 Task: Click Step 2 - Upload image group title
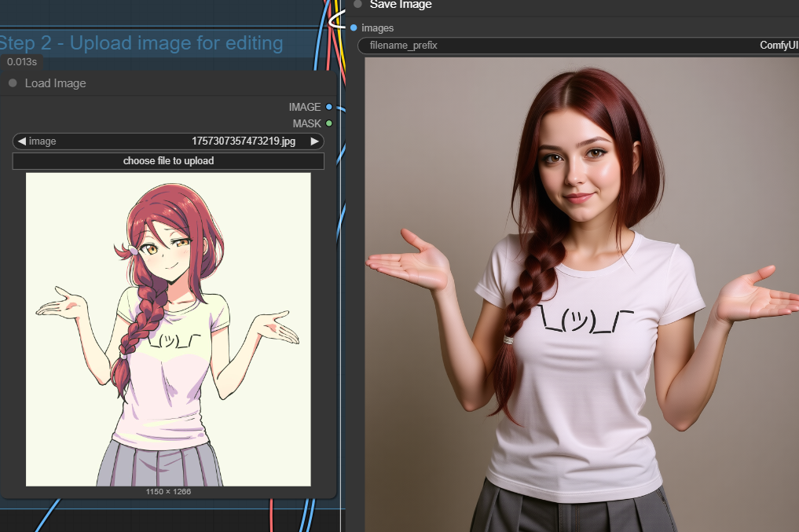pos(141,43)
